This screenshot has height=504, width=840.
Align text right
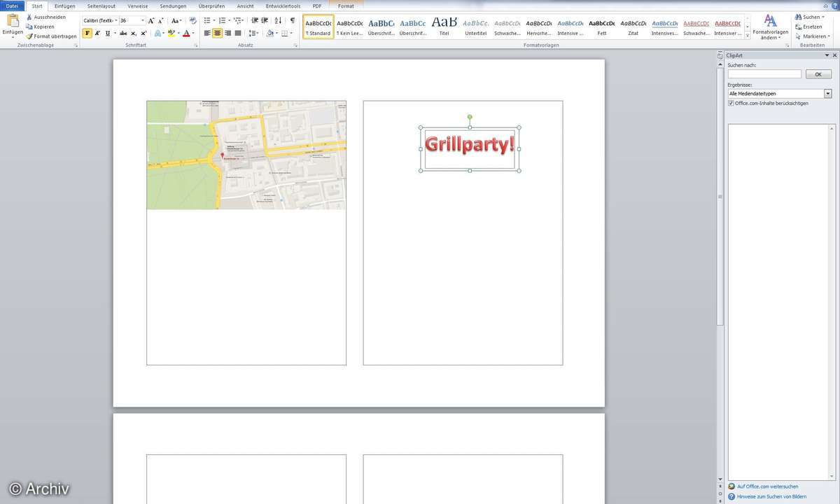pyautogui.click(x=227, y=33)
